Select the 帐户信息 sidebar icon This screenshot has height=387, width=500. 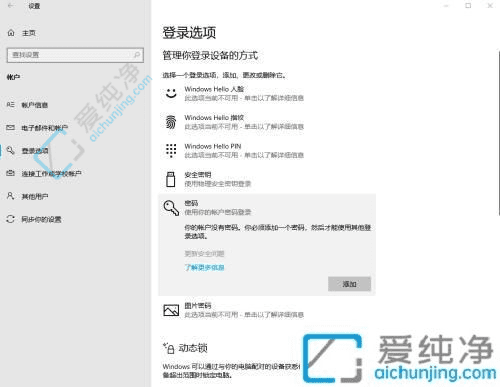[x=11, y=105]
